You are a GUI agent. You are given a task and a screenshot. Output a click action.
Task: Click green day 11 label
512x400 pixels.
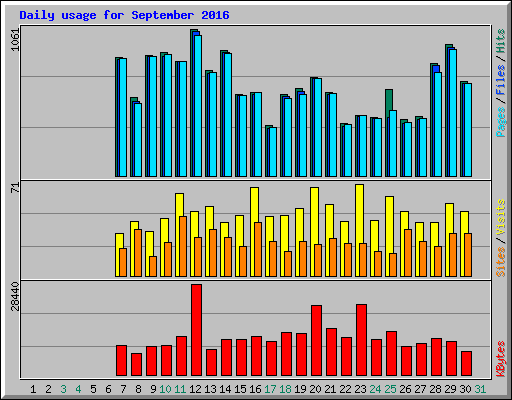180,389
